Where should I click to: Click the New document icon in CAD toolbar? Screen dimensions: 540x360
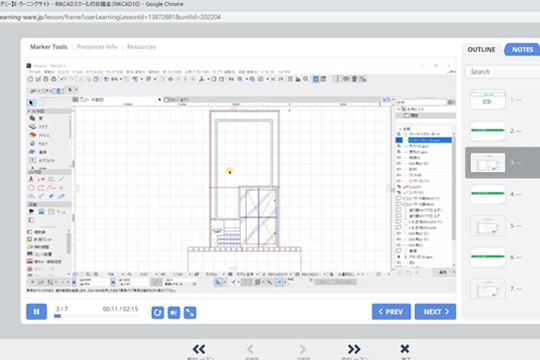click(x=31, y=79)
